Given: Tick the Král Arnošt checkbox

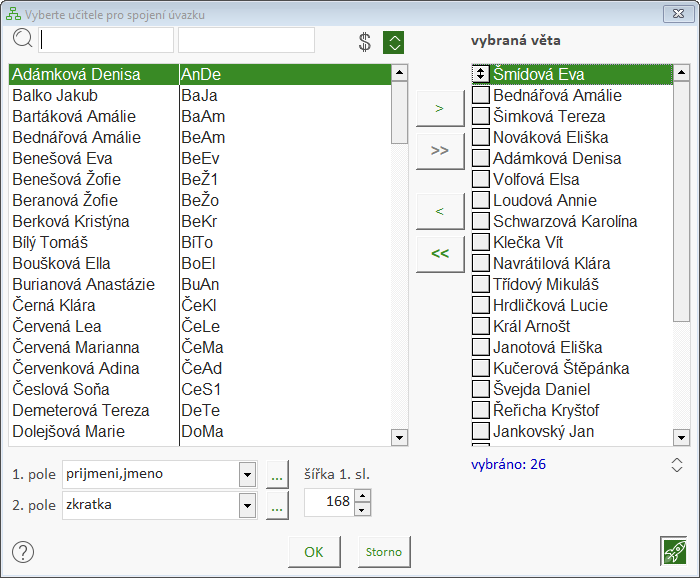Looking at the screenshot, I should point(481,327).
